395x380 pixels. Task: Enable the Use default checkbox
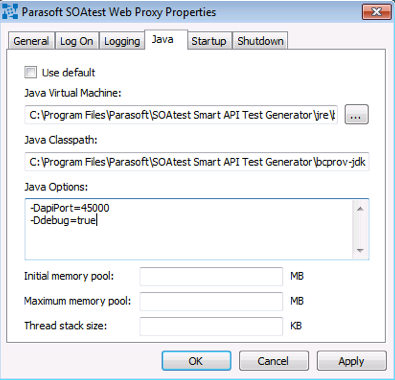30,72
